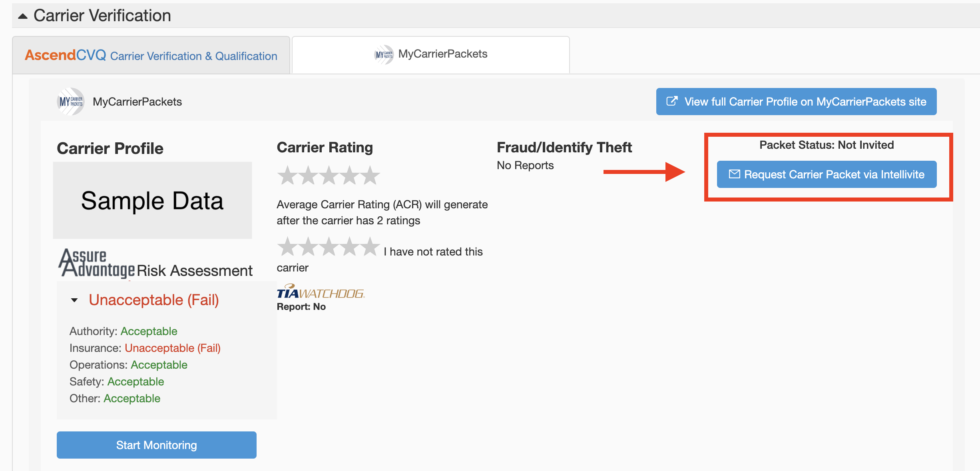Click the MyCarrierPackets header logo icon
Screen dimensions: 980x471
(71, 102)
